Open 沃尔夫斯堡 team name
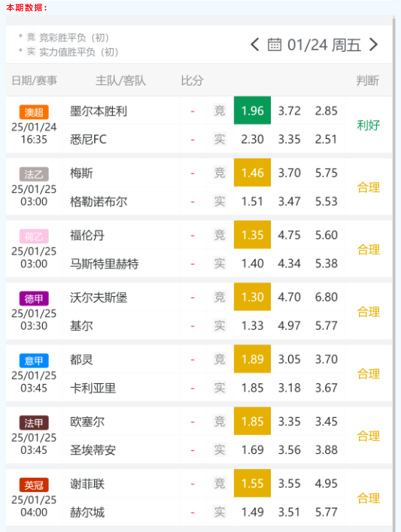 pos(99,298)
